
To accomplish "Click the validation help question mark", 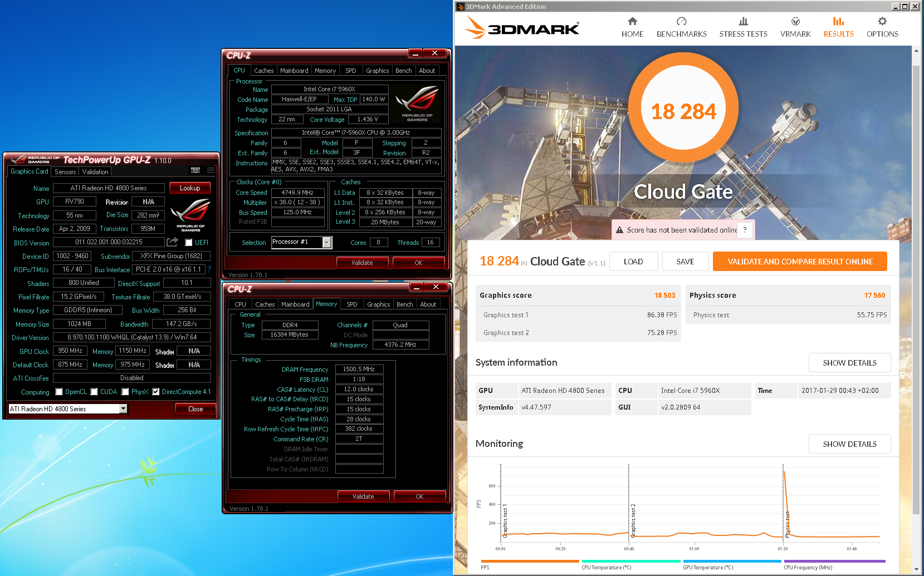I will (745, 230).
